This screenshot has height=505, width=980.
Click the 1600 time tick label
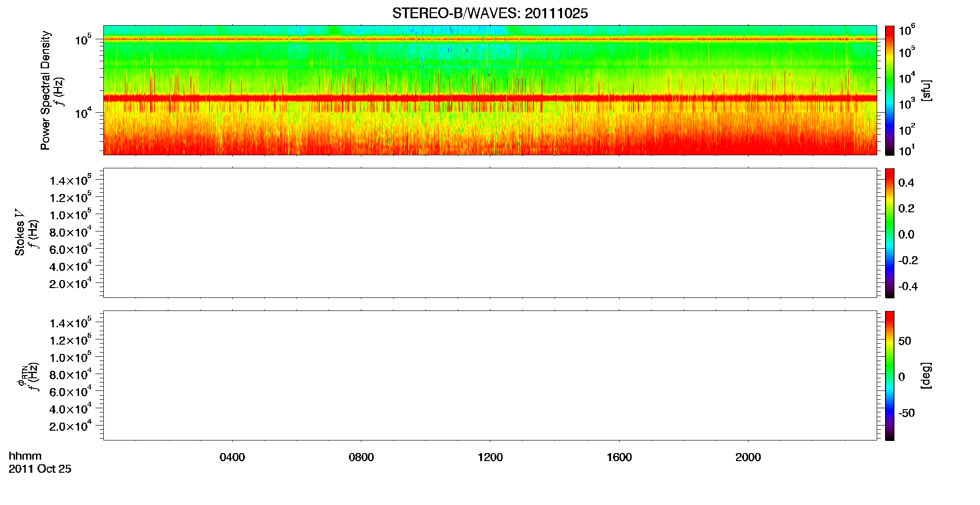[x=619, y=457]
